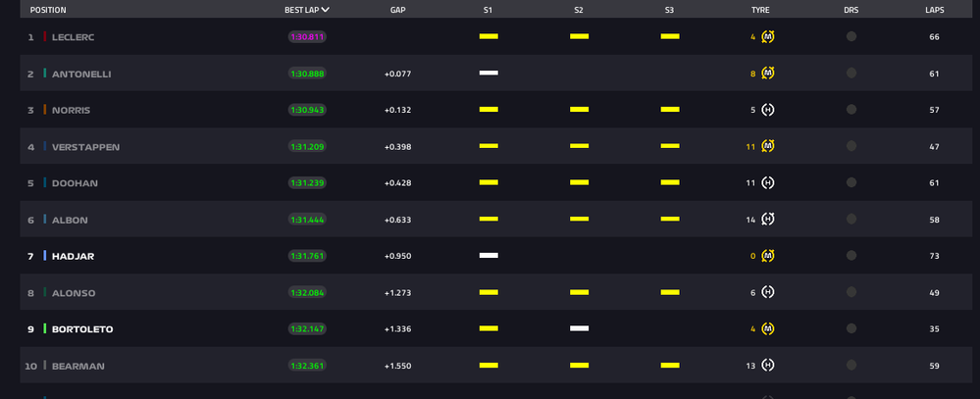
Task: Click Bortoleto's 1:32.147 best lap
Action: pyautogui.click(x=307, y=329)
